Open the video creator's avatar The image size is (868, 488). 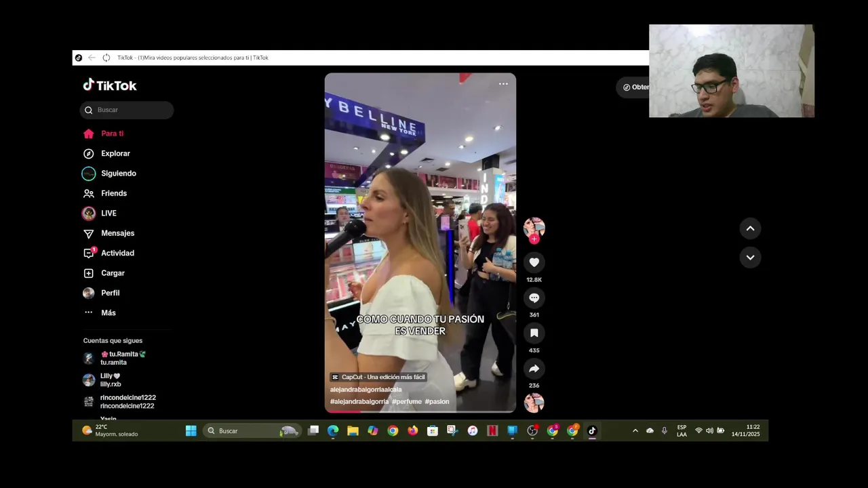click(x=534, y=227)
